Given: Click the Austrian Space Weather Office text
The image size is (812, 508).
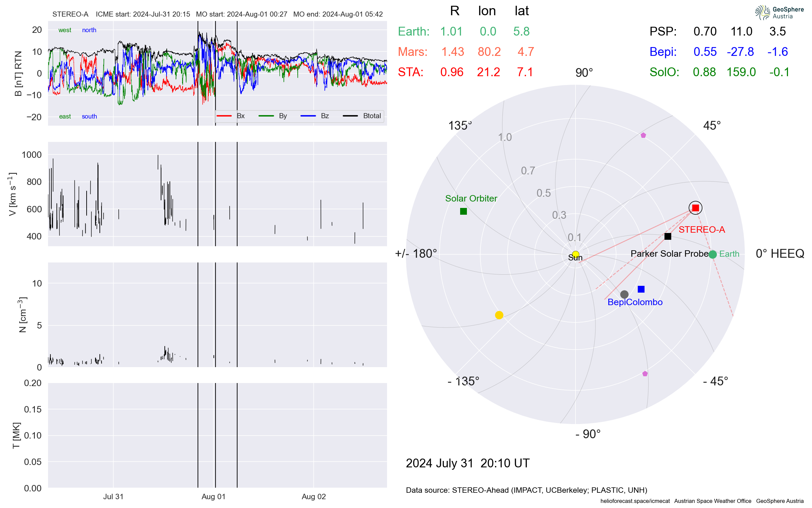Looking at the screenshot, I should [713, 501].
